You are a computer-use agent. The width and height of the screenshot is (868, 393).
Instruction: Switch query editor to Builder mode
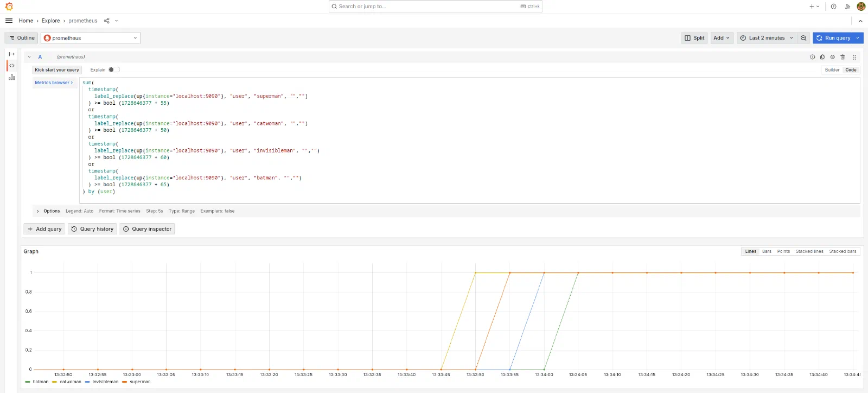[832, 70]
